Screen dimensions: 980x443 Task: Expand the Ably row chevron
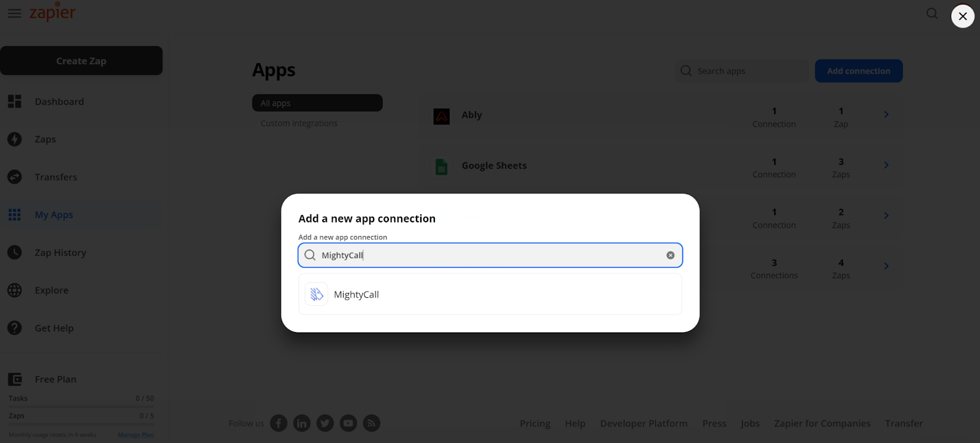pyautogui.click(x=886, y=115)
